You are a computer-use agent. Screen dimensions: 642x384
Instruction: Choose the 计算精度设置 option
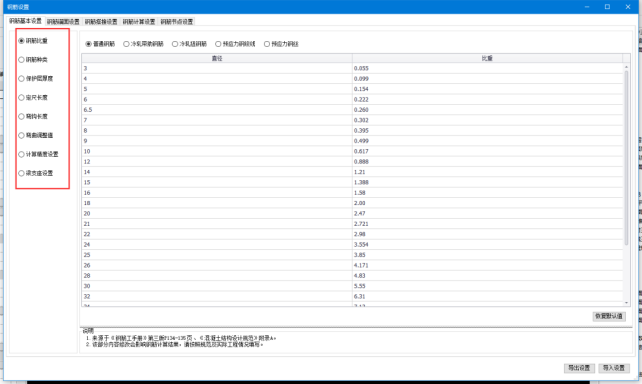tap(38, 154)
